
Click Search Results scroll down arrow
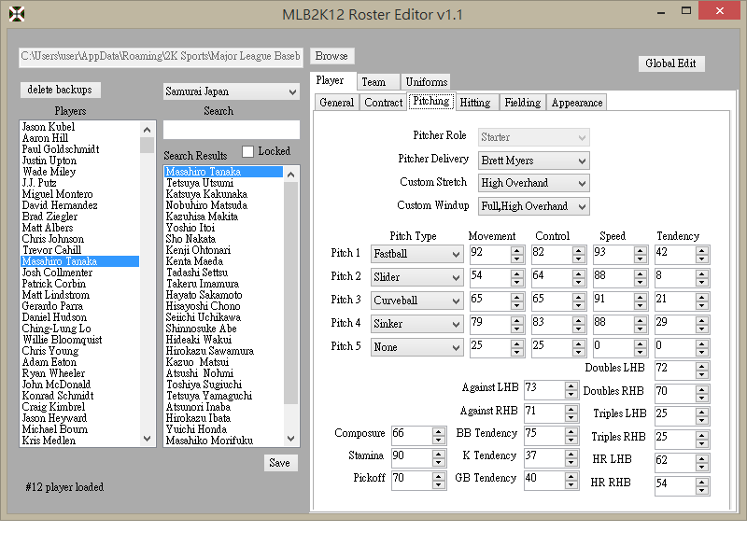(291, 439)
